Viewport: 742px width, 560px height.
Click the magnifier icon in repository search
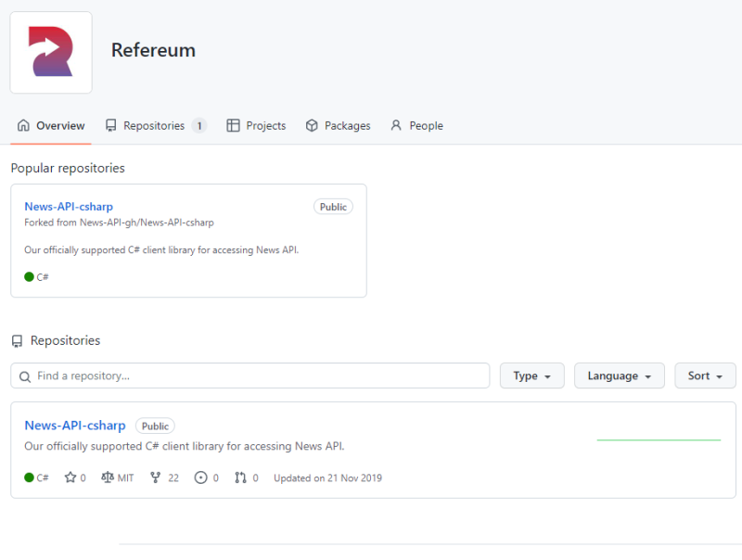click(x=25, y=376)
